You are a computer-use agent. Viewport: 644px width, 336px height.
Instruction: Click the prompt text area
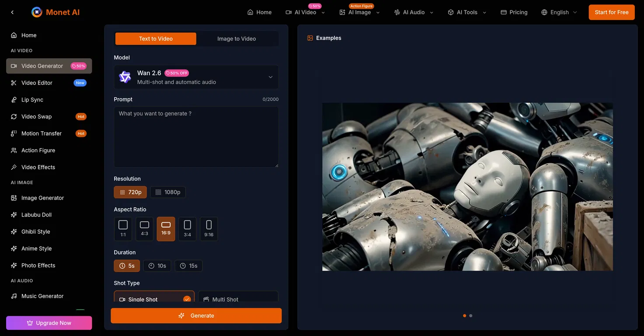point(196,136)
